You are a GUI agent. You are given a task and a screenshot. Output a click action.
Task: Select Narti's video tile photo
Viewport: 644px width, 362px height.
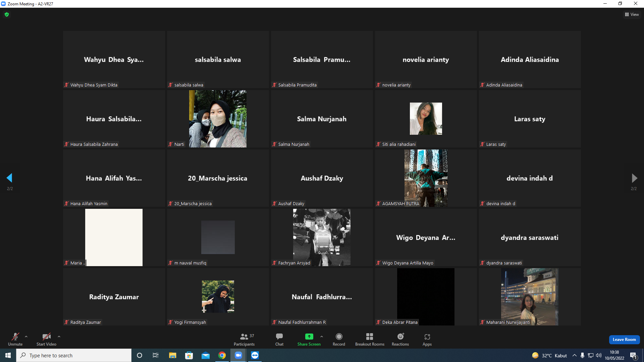pyautogui.click(x=218, y=119)
